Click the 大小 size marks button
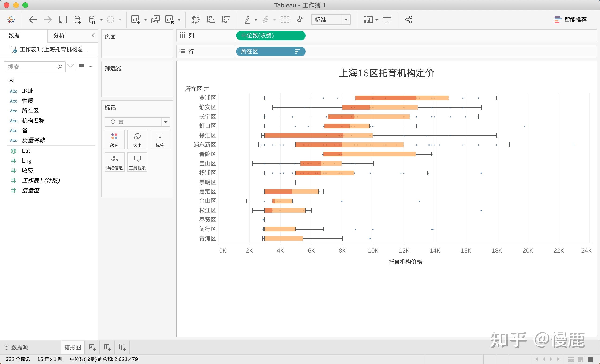Image resolution: width=600 pixels, height=364 pixels. (x=137, y=140)
